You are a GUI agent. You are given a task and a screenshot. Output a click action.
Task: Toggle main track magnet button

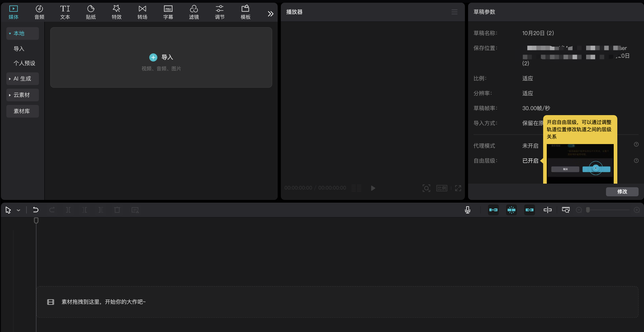(493, 210)
